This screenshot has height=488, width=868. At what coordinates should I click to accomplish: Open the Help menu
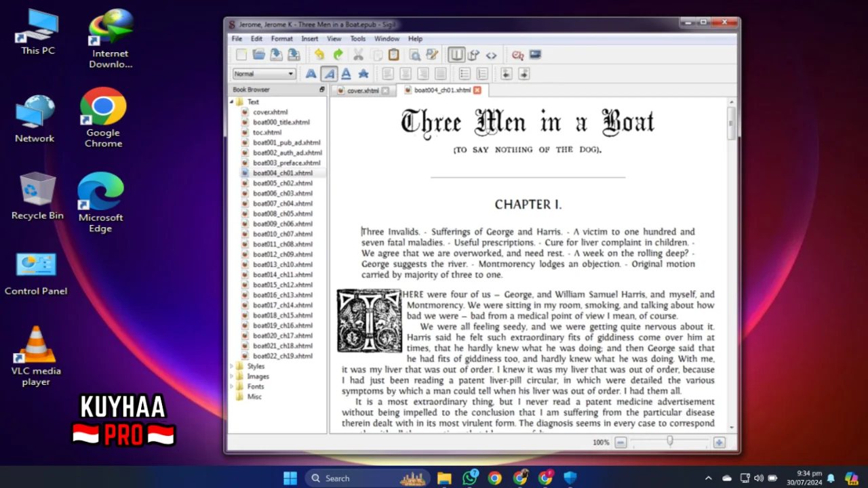[415, 39]
